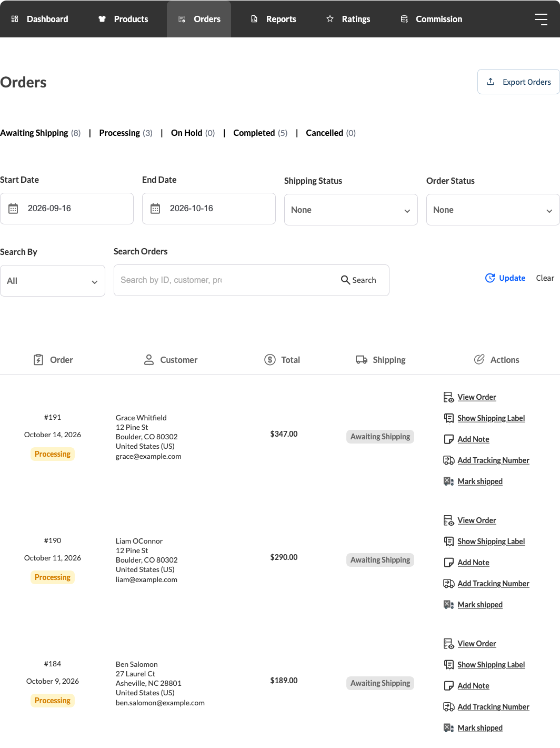This screenshot has width=560, height=748.
Task: Open the hamburger menu icon
Action: [541, 19]
